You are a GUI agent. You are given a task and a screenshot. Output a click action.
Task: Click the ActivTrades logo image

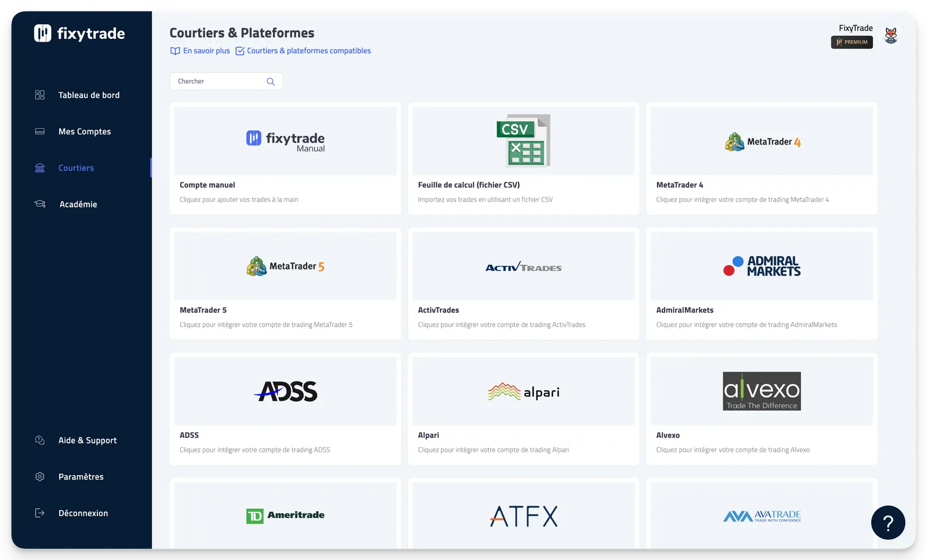coord(524,267)
